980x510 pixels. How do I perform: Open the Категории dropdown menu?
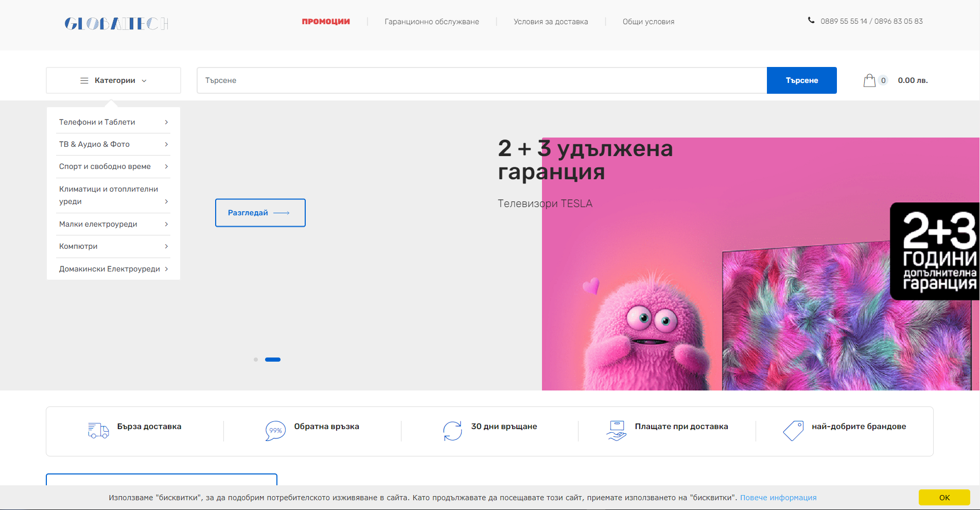[x=113, y=80]
